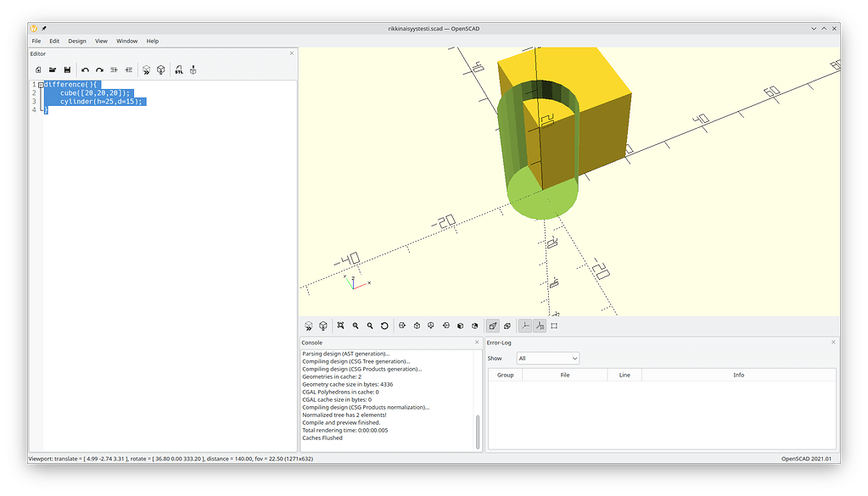Sort error log by Line column
Screen dimensions: 868x496
pos(624,375)
